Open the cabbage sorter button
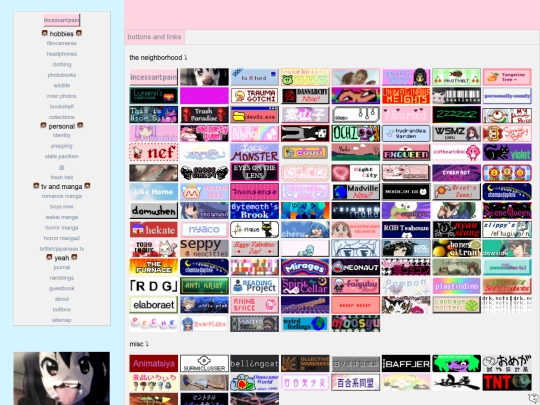 tap(457, 305)
